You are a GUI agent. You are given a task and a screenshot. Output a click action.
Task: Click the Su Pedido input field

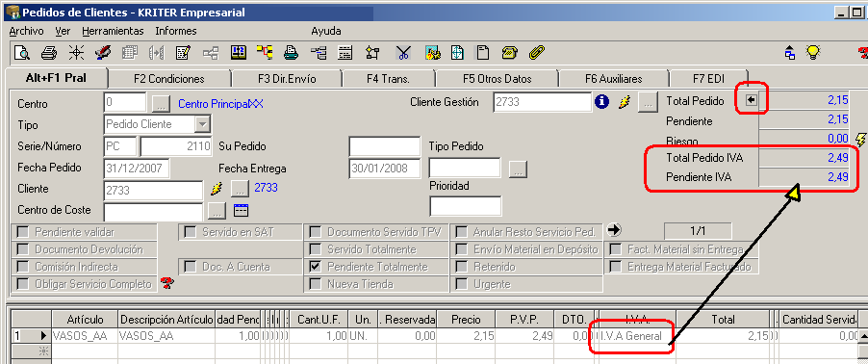(385, 146)
